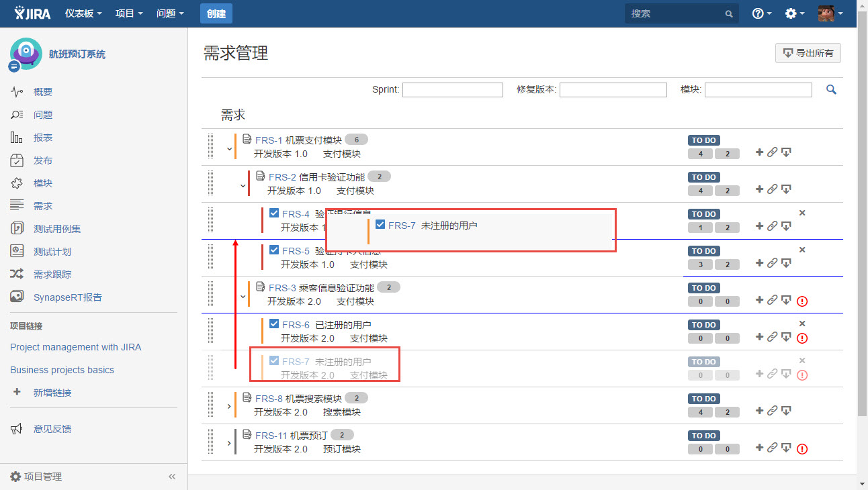The height and width of the screenshot is (490, 868).
Task: Click the link icon on FRS-5 row
Action: pos(772,263)
